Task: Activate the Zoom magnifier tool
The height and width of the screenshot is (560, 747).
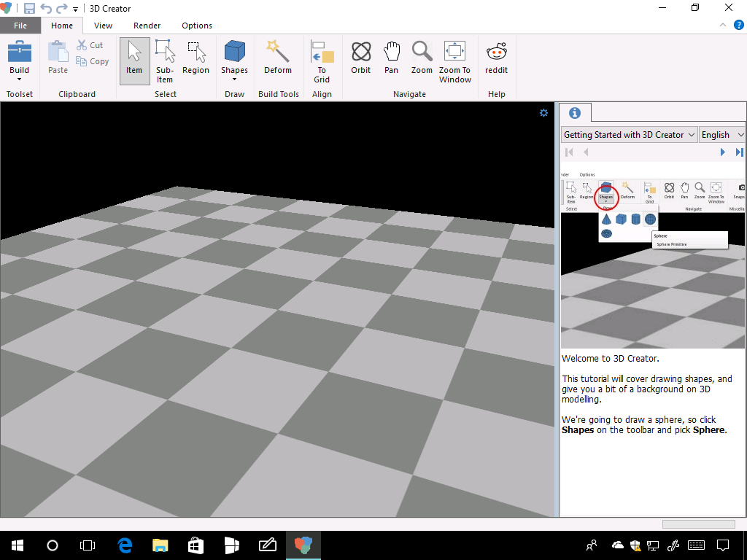Action: click(x=422, y=57)
